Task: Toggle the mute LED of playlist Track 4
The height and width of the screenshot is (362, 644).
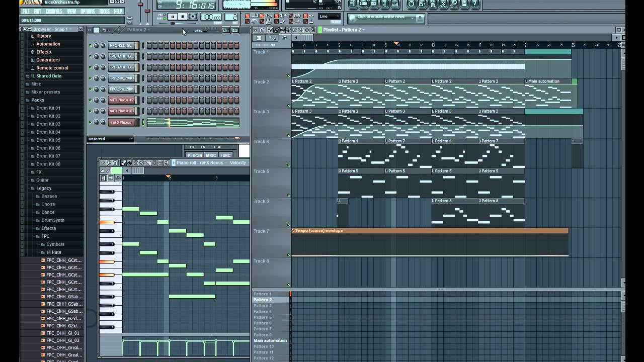Action: (288, 165)
